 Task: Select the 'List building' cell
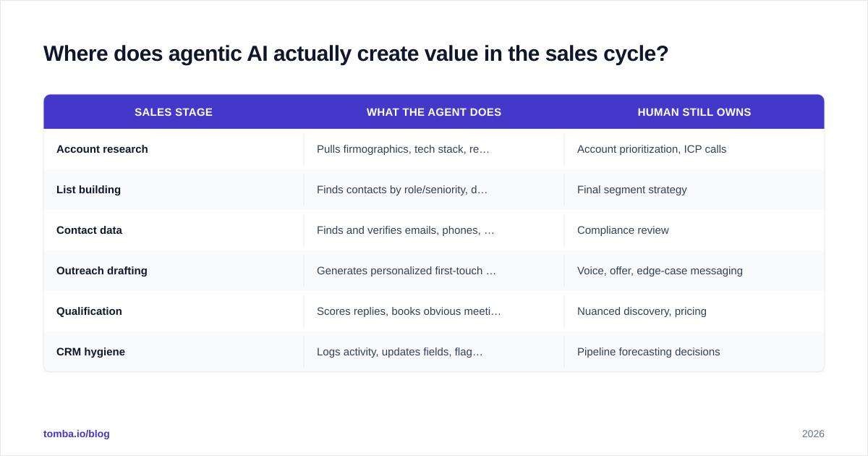tap(174, 190)
